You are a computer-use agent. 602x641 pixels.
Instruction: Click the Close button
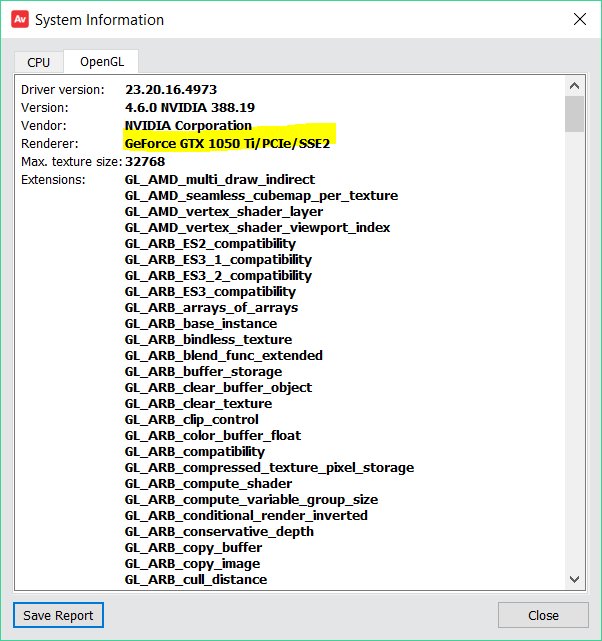point(543,615)
